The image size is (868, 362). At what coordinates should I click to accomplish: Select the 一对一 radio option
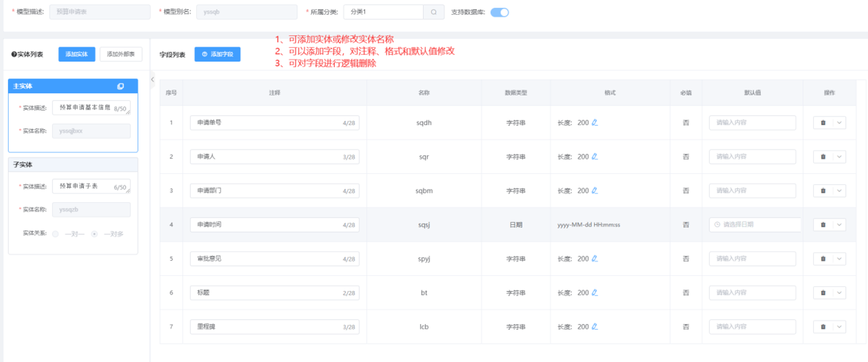pos(55,234)
